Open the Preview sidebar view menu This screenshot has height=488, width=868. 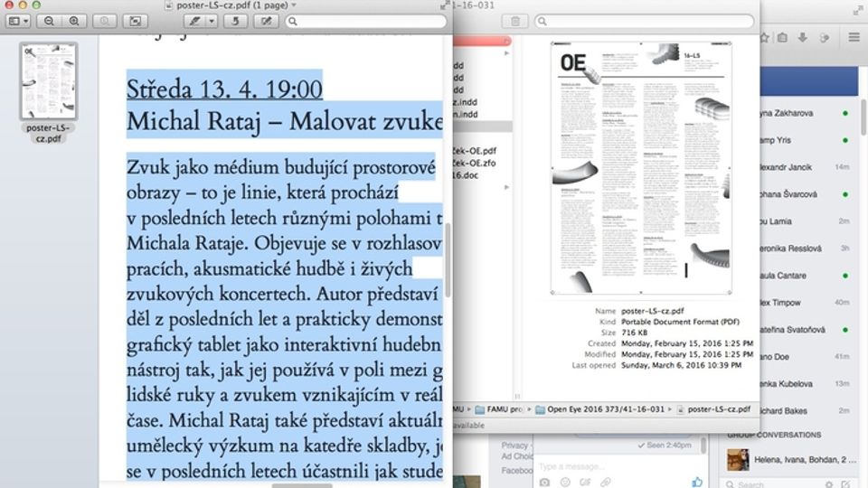tap(18, 21)
